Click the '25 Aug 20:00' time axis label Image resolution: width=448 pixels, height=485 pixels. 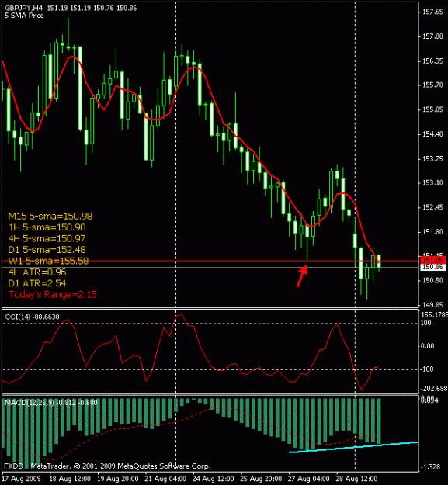[x=261, y=479]
